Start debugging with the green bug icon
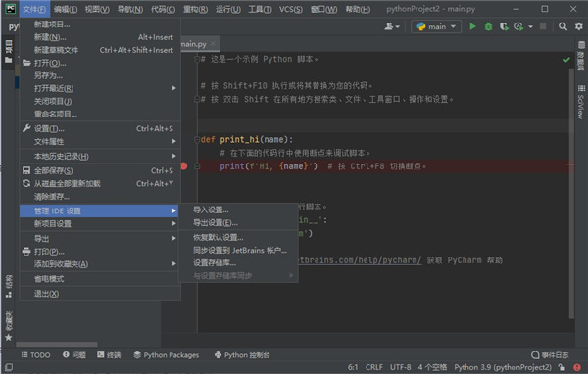 pos(488,26)
